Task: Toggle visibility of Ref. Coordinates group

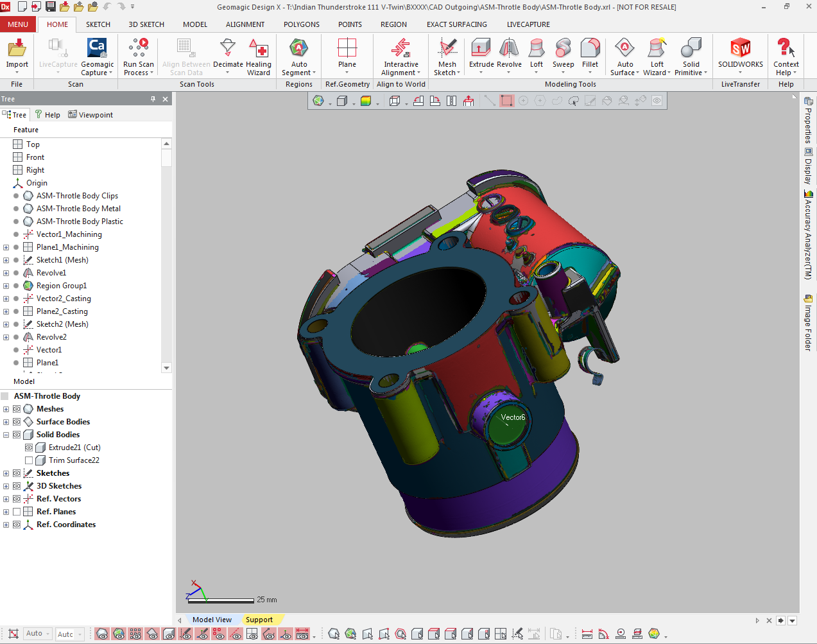Action: point(17,525)
